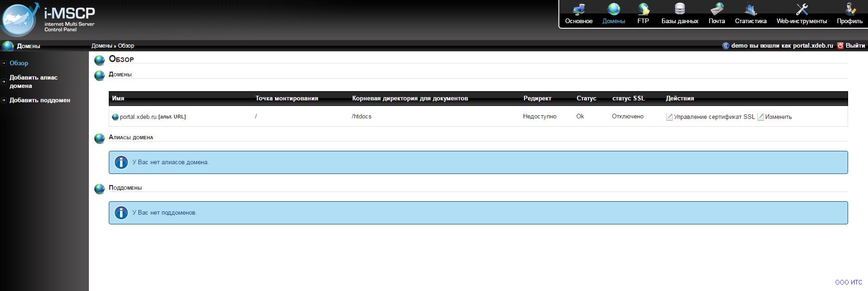
Task: Open the Основное section icon
Action: [x=579, y=9]
